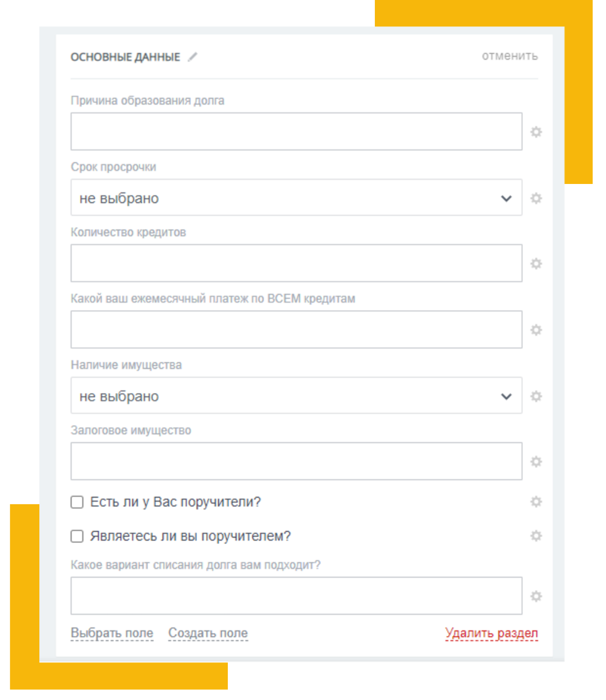Image resolution: width=606 pixels, height=700 pixels.
Task: Open the Наличие имущества dropdown list
Action: point(296,395)
